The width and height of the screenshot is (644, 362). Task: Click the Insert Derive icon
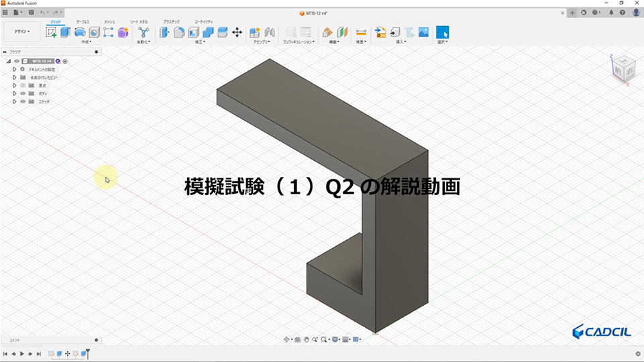tap(380, 32)
